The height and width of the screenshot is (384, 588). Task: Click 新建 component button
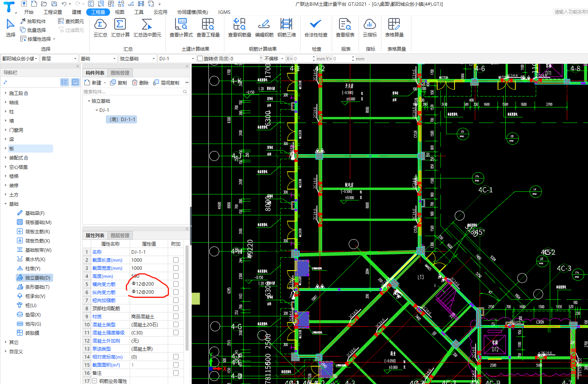(95, 83)
